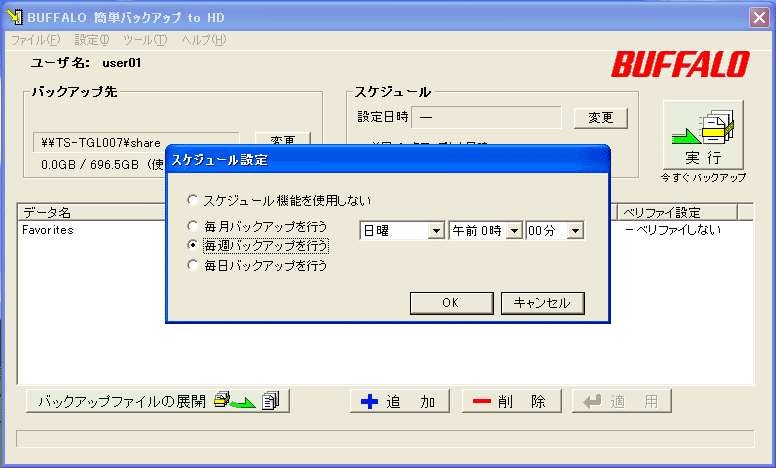Screen dimensions: 776x468
Task: Close the BUFFALO backup window
Action: click(759, 18)
